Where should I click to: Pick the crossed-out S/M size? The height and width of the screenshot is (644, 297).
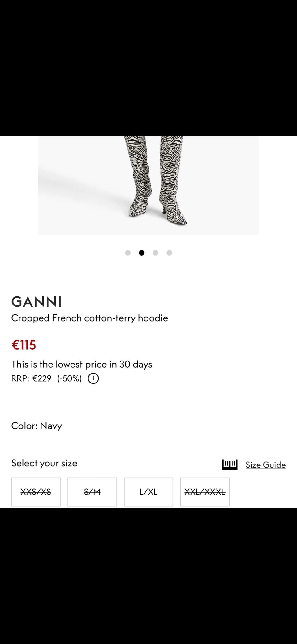coord(92,492)
